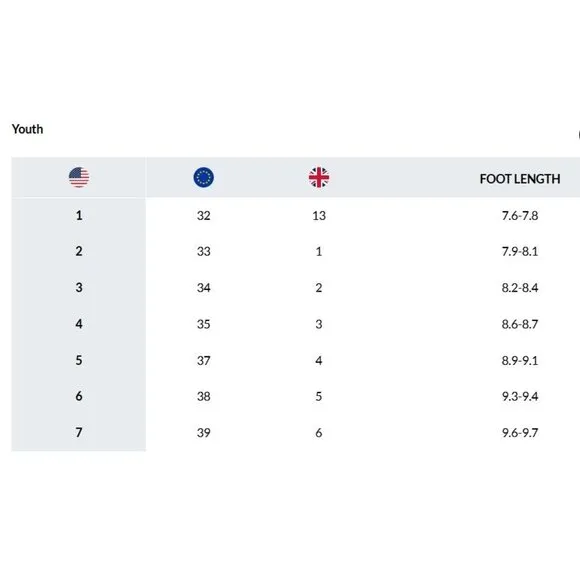Click the US flag icon
580x580 pixels.
tap(79, 178)
